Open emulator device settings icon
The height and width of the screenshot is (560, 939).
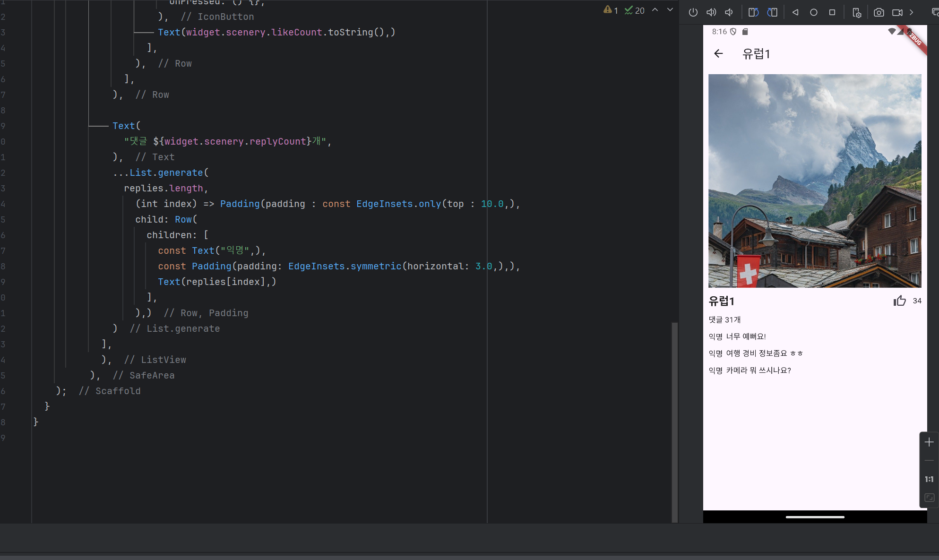coord(857,12)
